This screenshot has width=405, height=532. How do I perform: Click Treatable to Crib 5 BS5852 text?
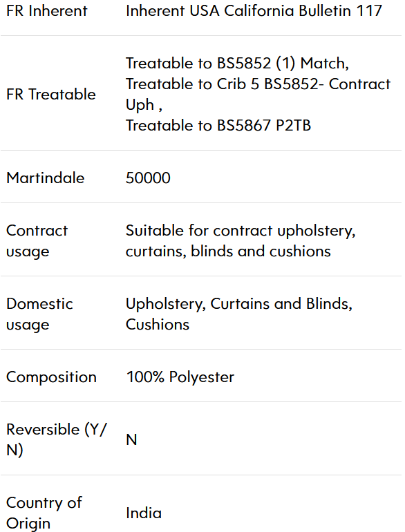(x=222, y=84)
